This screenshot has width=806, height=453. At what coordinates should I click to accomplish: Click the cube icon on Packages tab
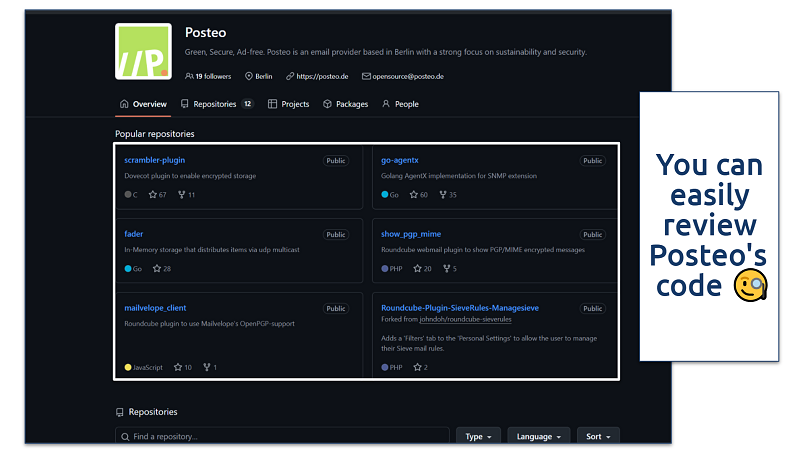click(x=327, y=104)
